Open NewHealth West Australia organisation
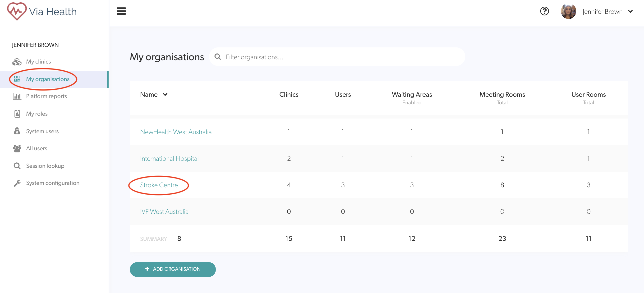Screen dimensions: 644x293 click(175, 132)
